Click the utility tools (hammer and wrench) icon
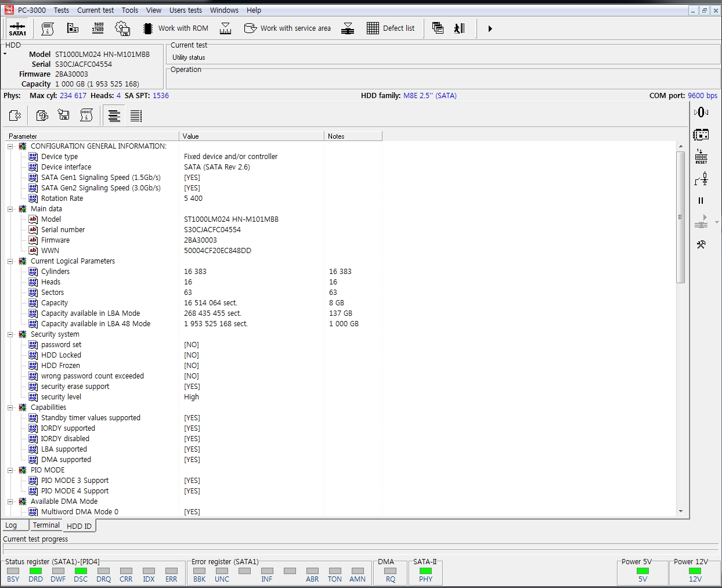 (701, 244)
